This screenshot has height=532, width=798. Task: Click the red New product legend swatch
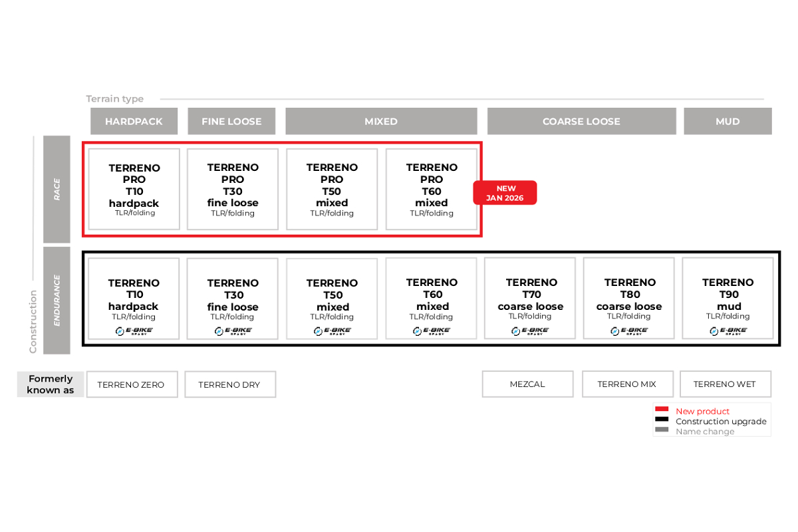coord(661,410)
